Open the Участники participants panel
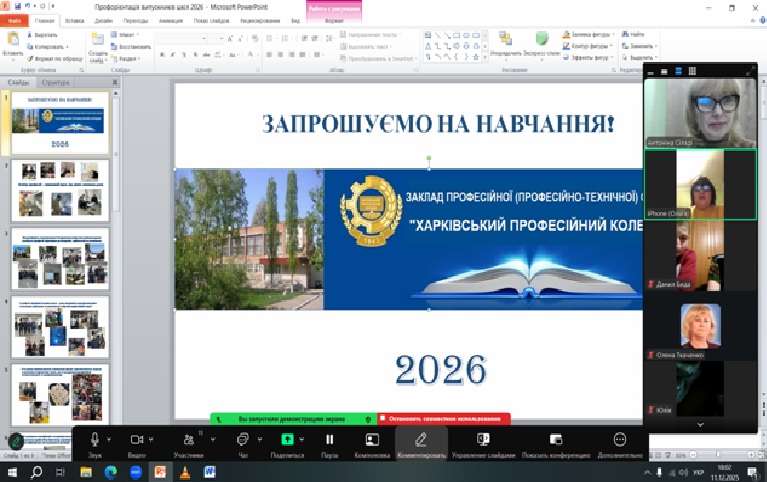Screen dimensions: 767x482 click(x=188, y=440)
